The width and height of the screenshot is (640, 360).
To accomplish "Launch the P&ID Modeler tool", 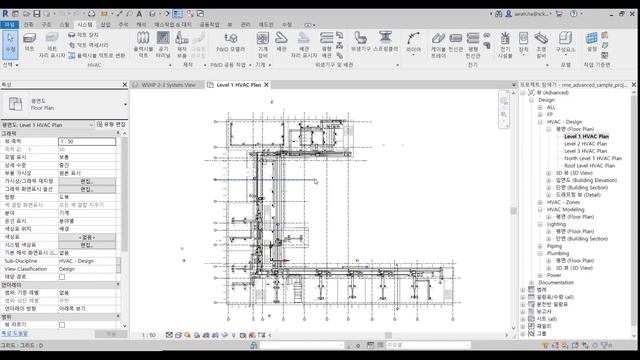I will click(231, 42).
